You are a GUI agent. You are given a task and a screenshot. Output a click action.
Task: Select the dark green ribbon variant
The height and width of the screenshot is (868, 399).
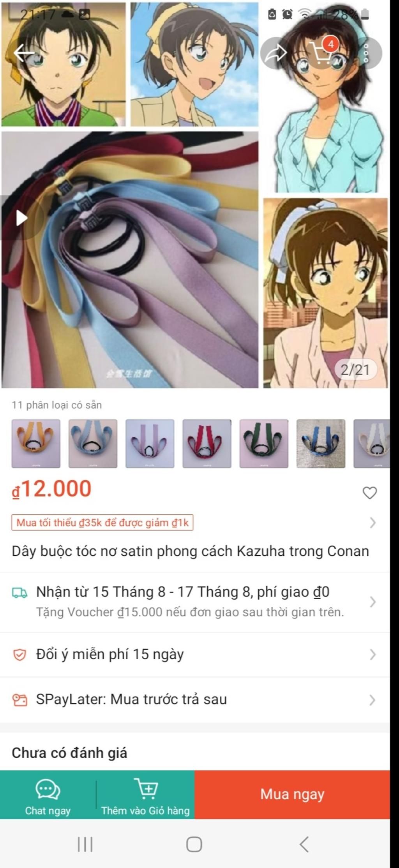coord(264,444)
